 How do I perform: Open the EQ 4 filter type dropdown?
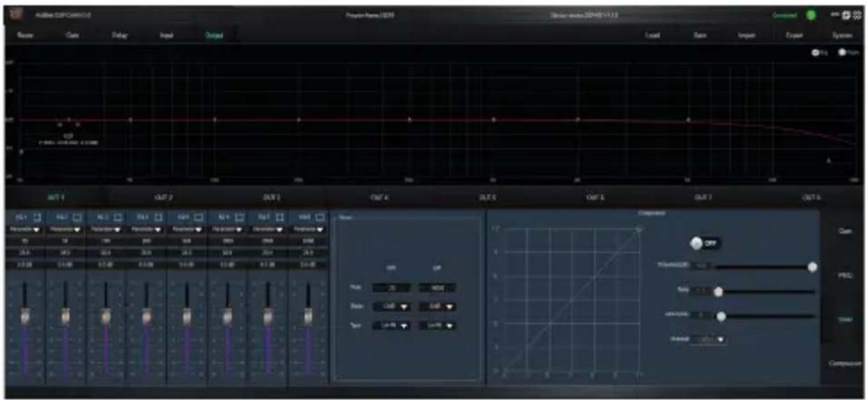click(147, 229)
